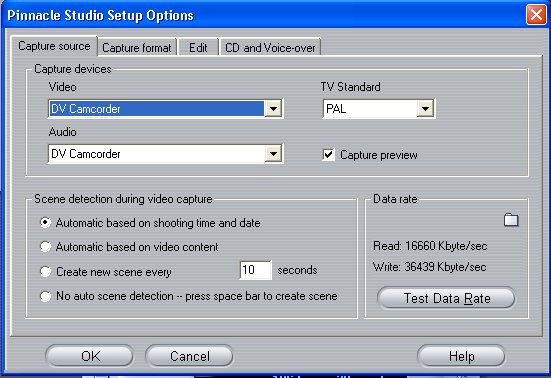
Task: Open the data rate folder browse icon
Action: click(511, 220)
